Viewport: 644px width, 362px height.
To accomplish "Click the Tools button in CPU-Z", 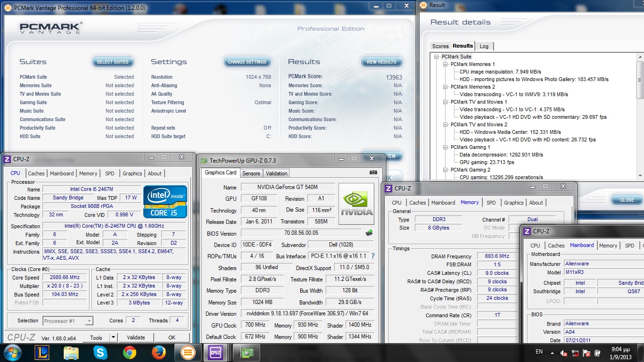I will [96, 337].
